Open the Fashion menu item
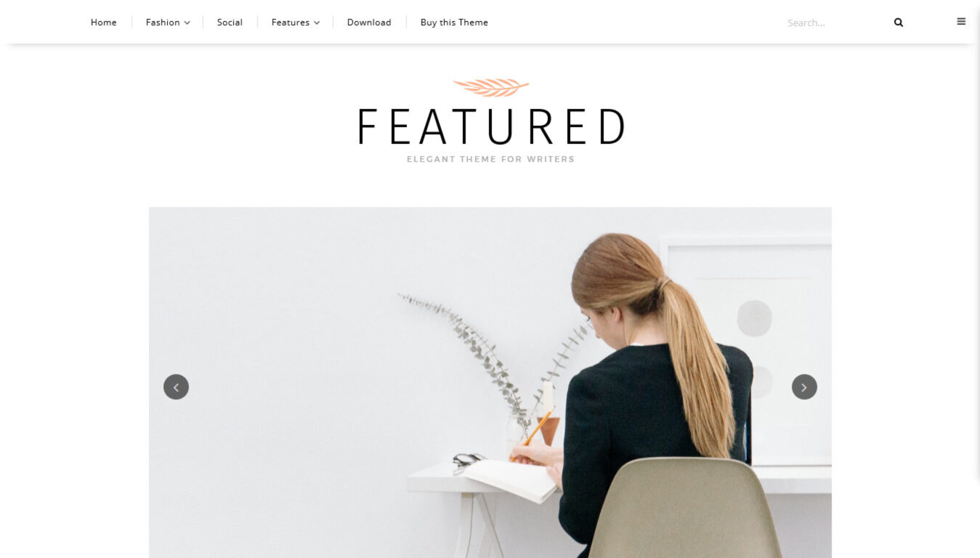This screenshot has height=558, width=980. 163,23
